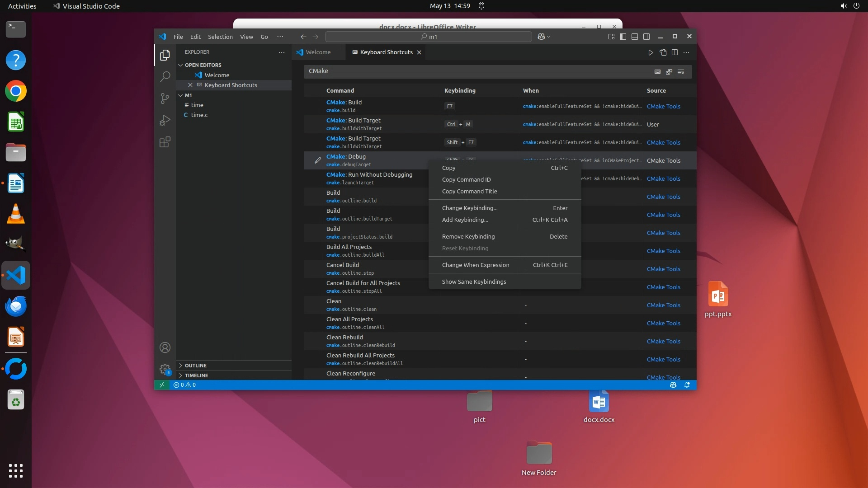Toggle primary side bar visibility

[x=623, y=37]
